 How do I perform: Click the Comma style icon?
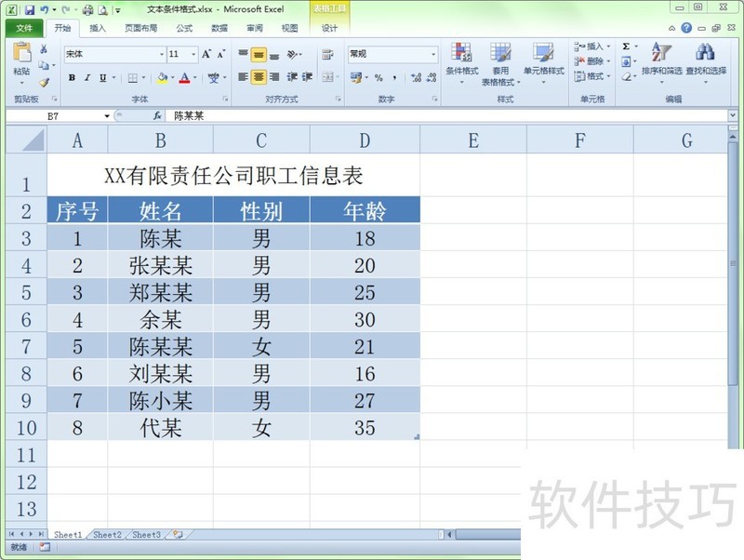tap(394, 77)
